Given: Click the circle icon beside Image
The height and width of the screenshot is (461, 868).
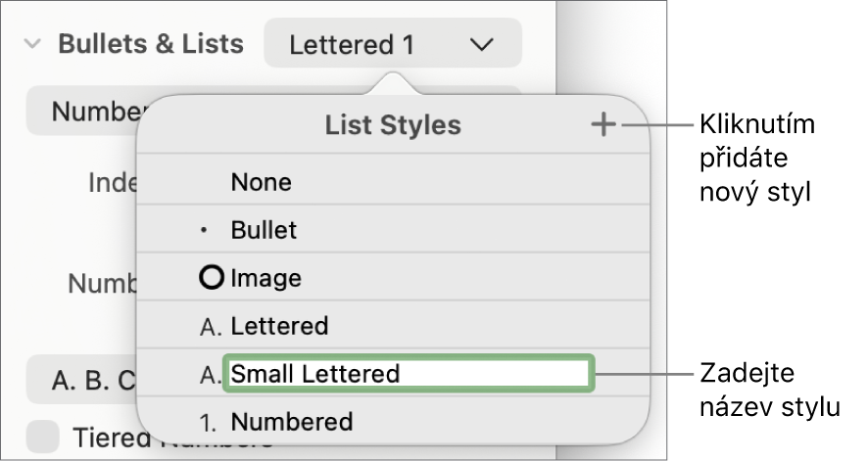Looking at the screenshot, I should pyautogui.click(x=211, y=278).
